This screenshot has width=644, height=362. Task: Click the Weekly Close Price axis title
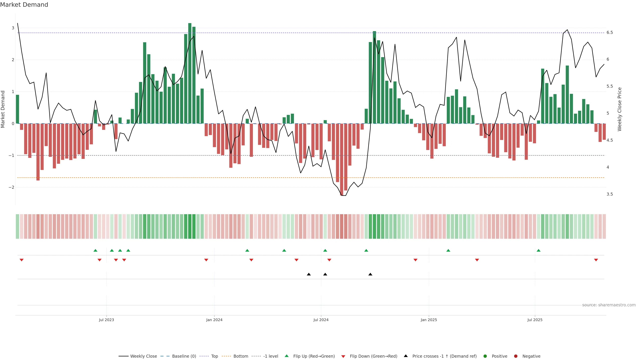pyautogui.click(x=620, y=109)
